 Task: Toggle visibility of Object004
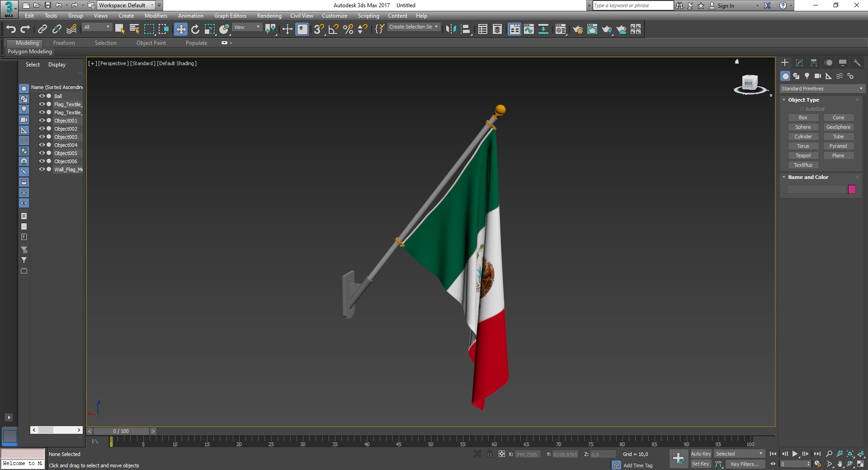click(x=42, y=145)
